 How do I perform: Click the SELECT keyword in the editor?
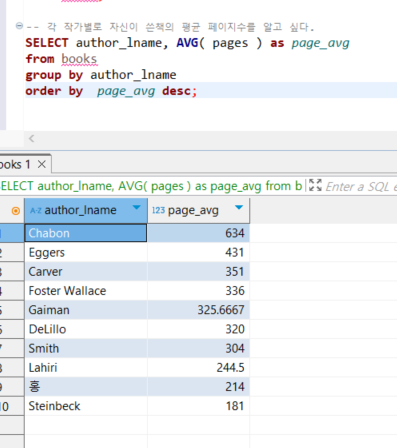tap(47, 43)
